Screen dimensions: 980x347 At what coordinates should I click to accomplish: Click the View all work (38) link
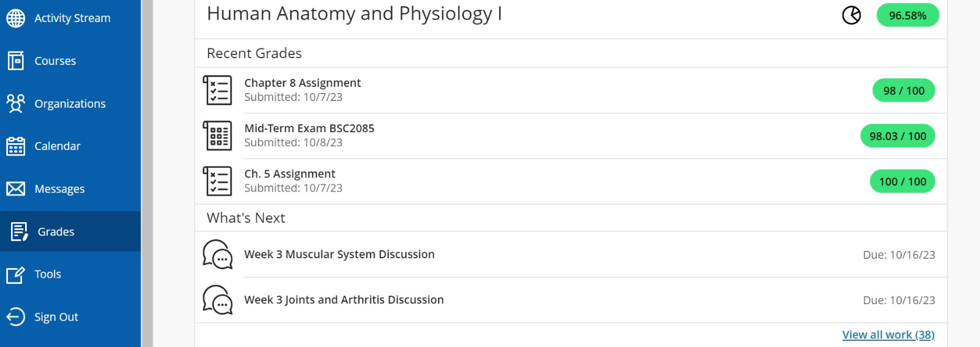(888, 335)
